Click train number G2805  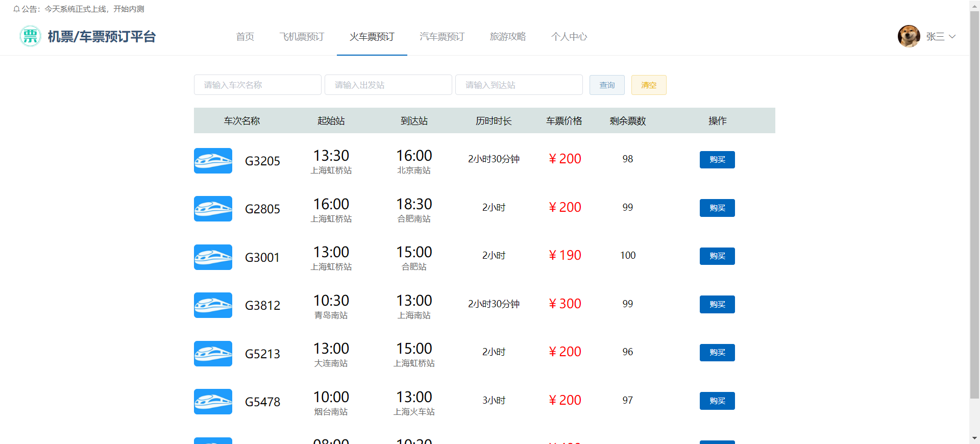click(x=262, y=209)
